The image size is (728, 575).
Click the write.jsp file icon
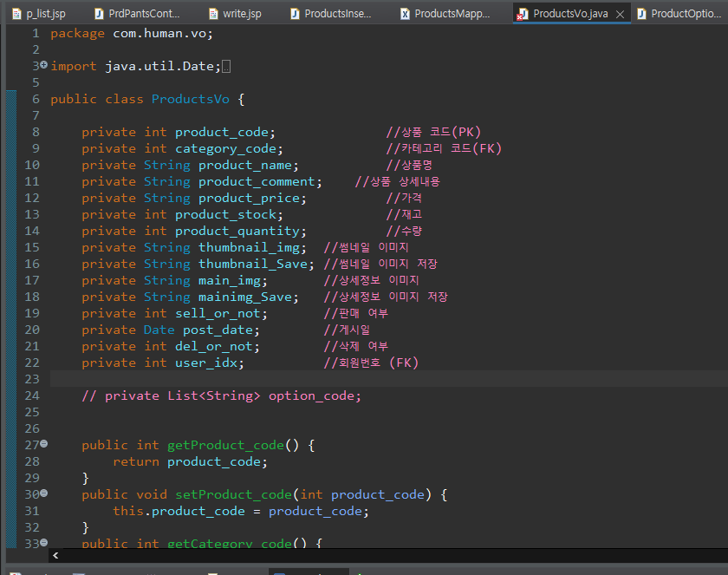click(x=213, y=14)
